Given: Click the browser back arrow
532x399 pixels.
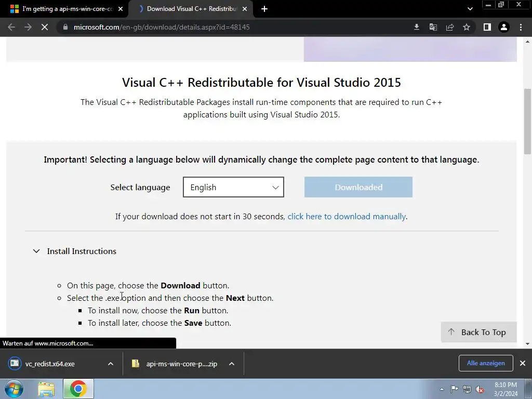Looking at the screenshot, I should pos(11,27).
